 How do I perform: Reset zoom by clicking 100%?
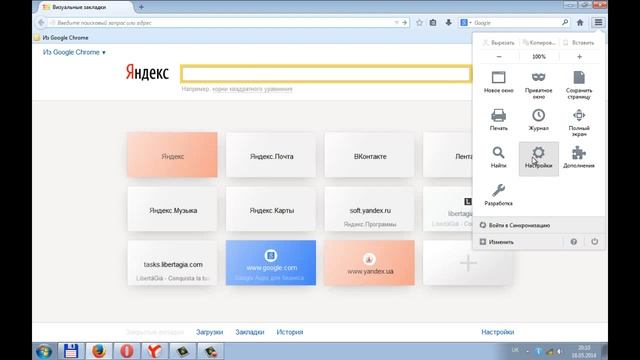[539, 57]
